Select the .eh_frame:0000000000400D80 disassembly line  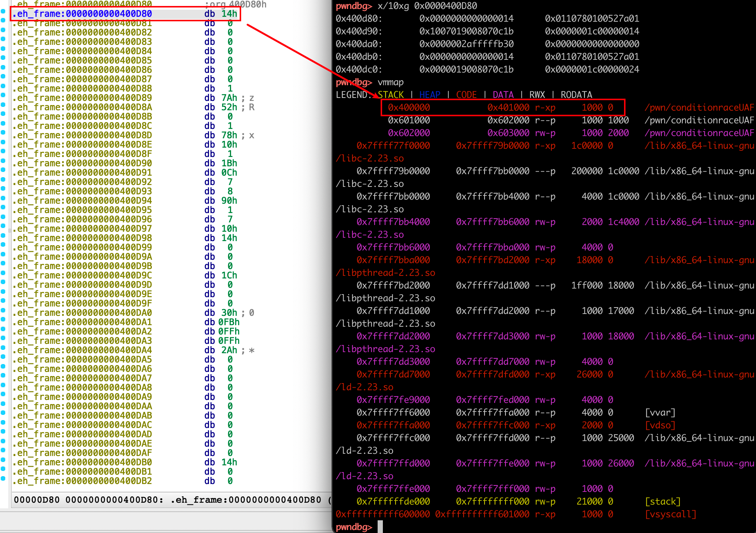click(125, 14)
